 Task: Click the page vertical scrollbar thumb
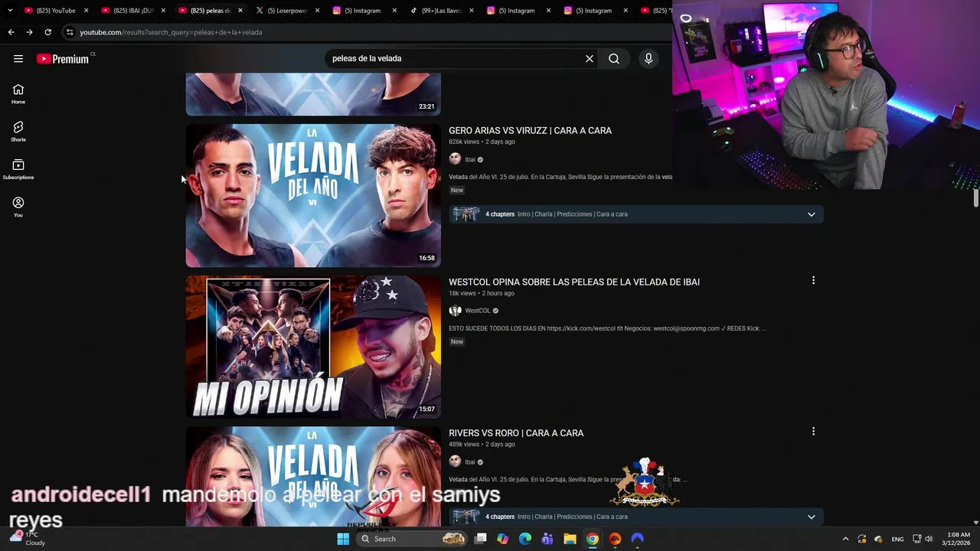point(975,199)
